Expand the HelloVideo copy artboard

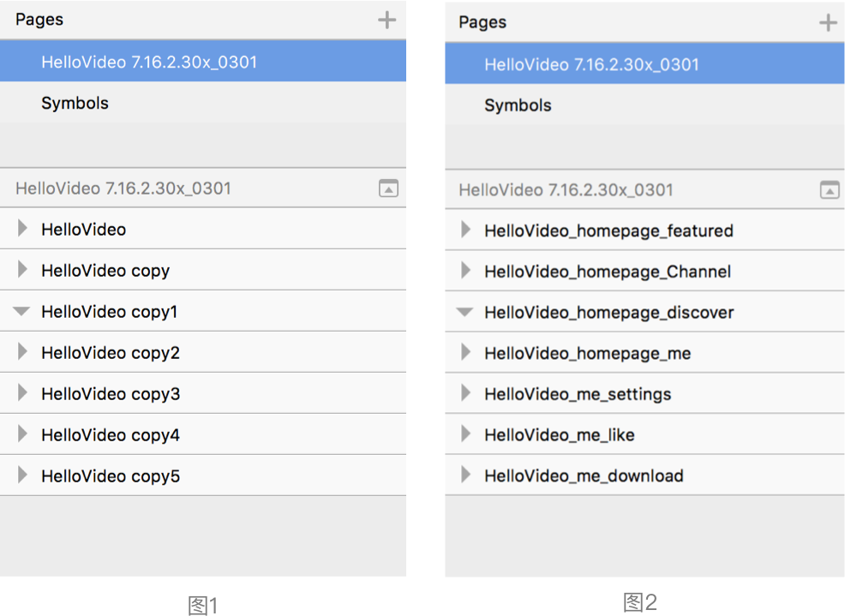click(x=22, y=271)
